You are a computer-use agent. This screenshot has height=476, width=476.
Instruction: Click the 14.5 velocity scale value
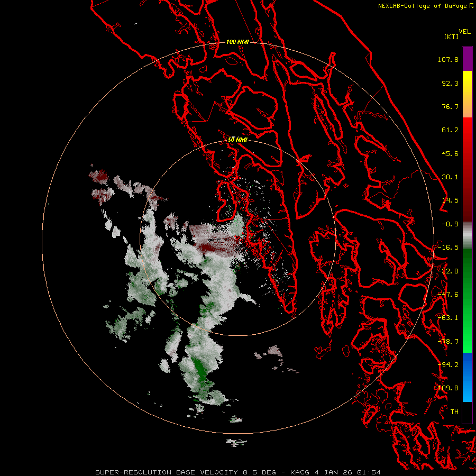pos(450,200)
